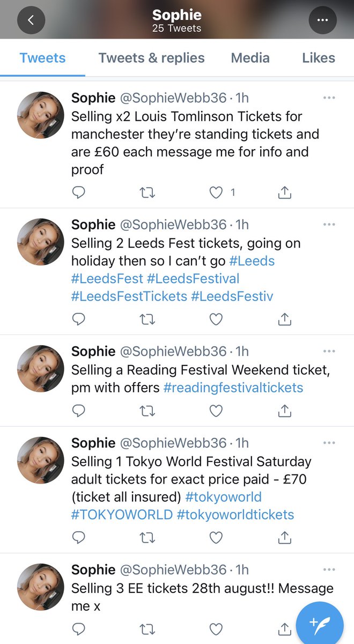
Task: Open Sophie's avatar on the first tweet
Action: 41,115
